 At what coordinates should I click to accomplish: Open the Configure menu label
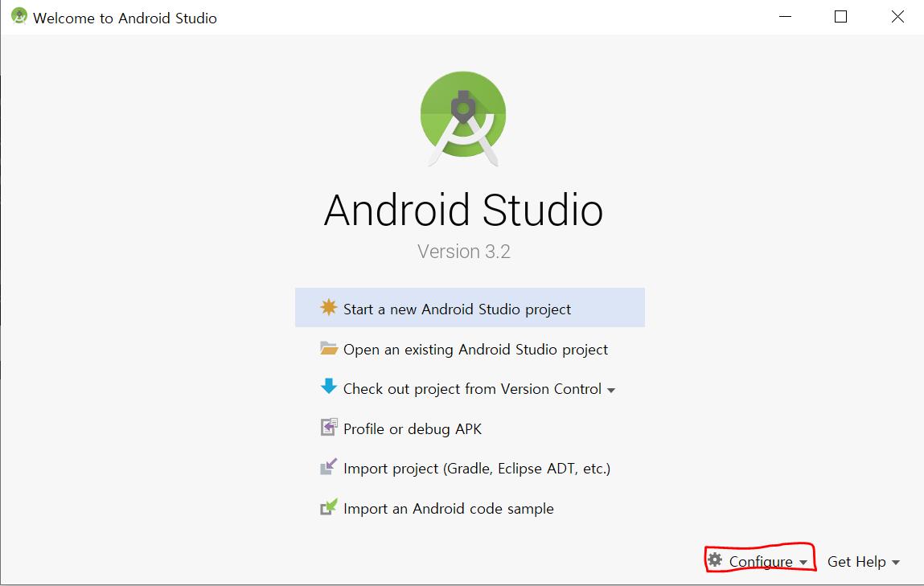tap(761, 562)
